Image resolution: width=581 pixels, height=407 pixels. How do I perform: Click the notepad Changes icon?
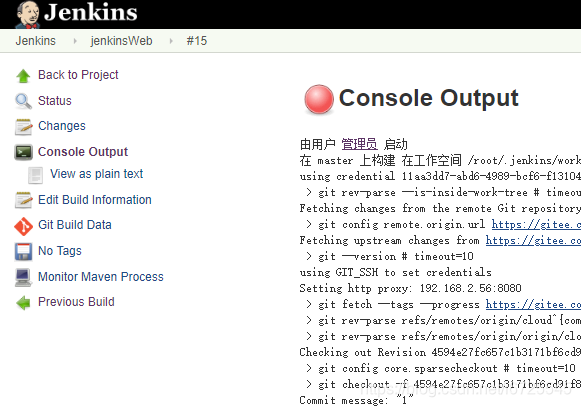pyautogui.click(x=23, y=127)
